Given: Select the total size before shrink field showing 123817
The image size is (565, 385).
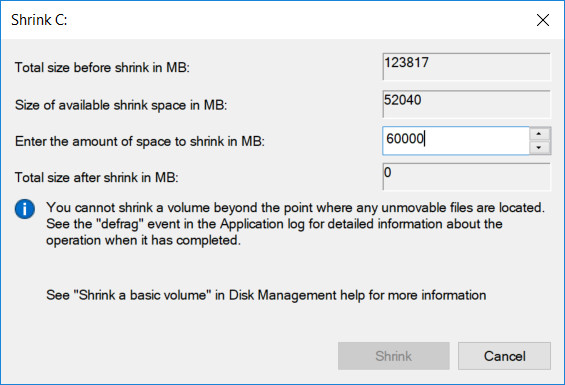Looking at the screenshot, I should [x=466, y=67].
